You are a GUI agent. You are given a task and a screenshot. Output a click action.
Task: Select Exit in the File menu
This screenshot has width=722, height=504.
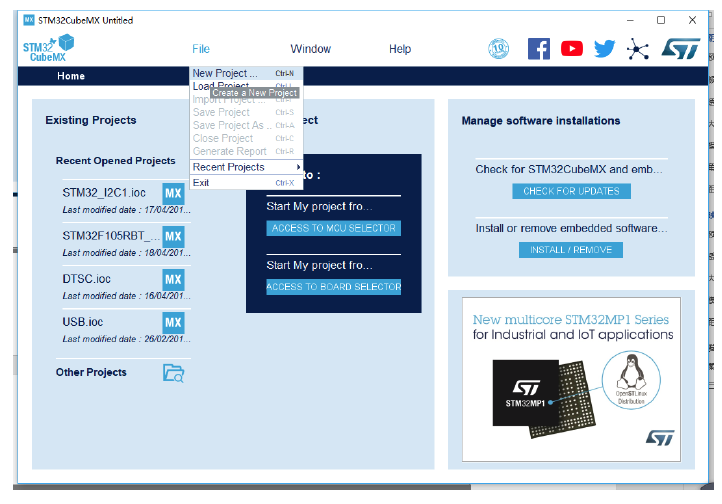pos(246,183)
